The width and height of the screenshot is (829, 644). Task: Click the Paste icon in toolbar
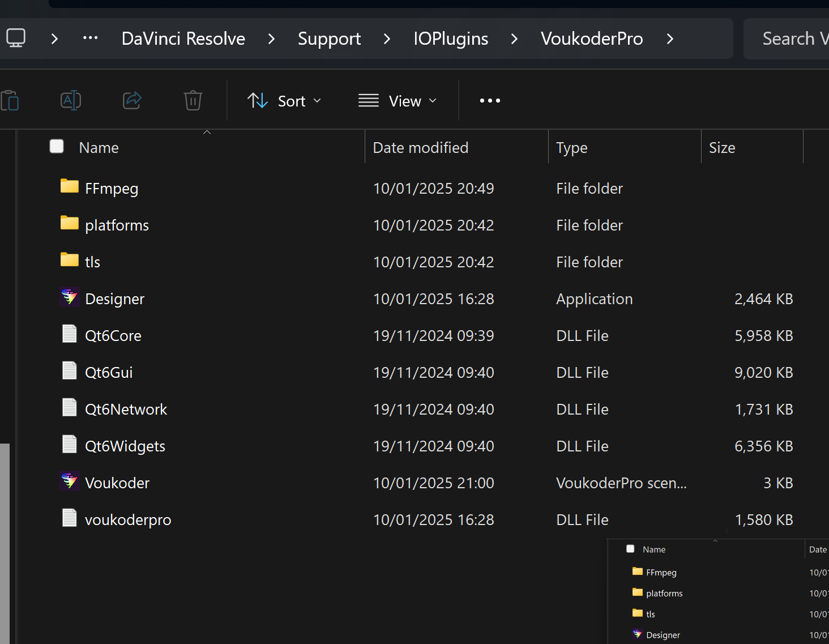coord(10,101)
